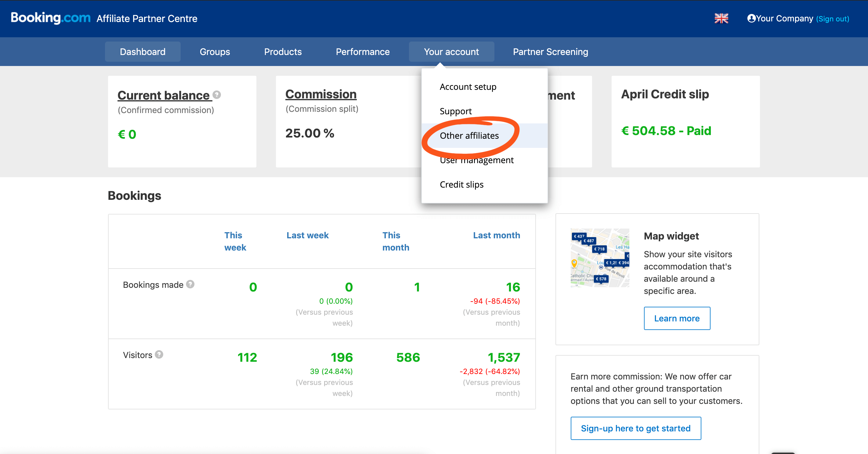Click the € 0 balance value
868x454 pixels.
(127, 134)
